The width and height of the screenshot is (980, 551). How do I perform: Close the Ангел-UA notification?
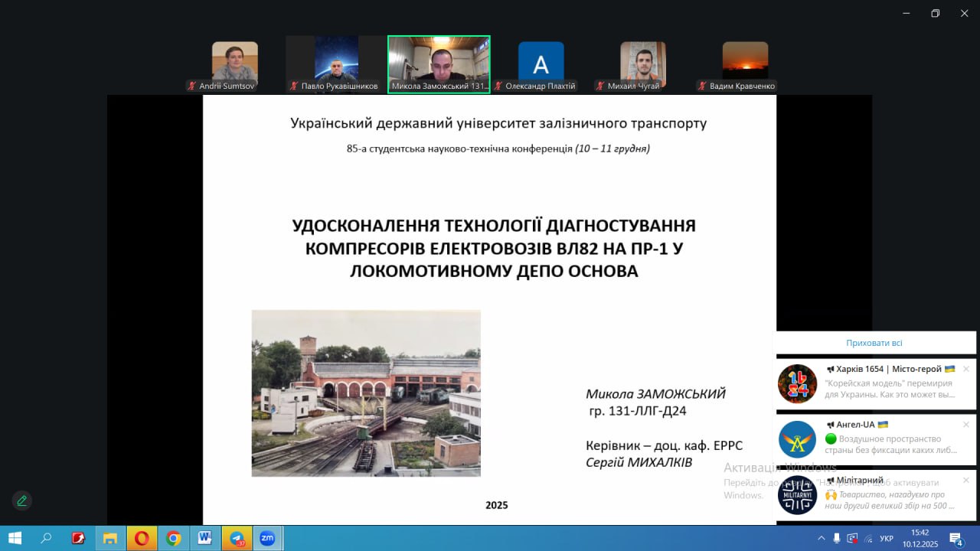pyautogui.click(x=965, y=425)
